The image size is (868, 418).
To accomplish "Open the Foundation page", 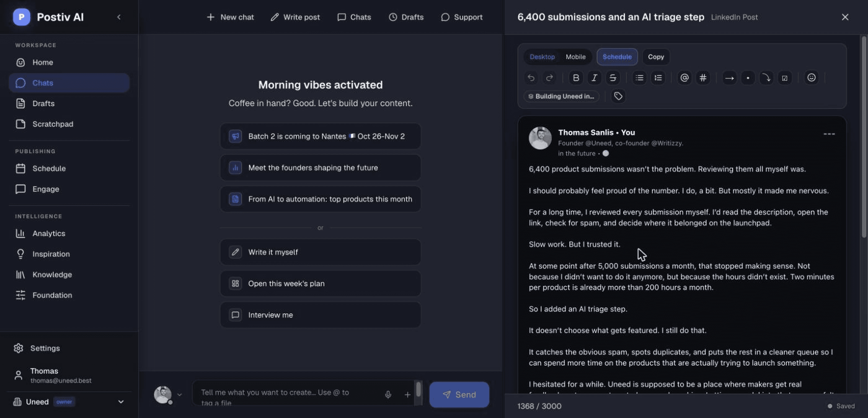I will (x=69, y=295).
